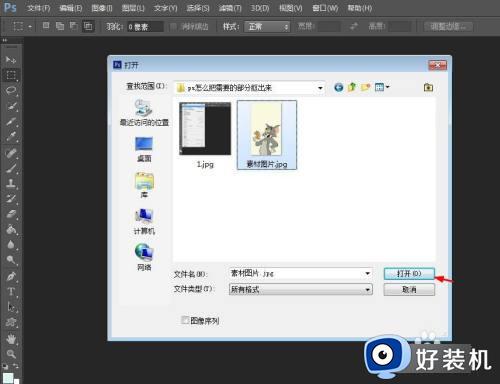
Task: Select the Blur tool
Action: pos(11,244)
